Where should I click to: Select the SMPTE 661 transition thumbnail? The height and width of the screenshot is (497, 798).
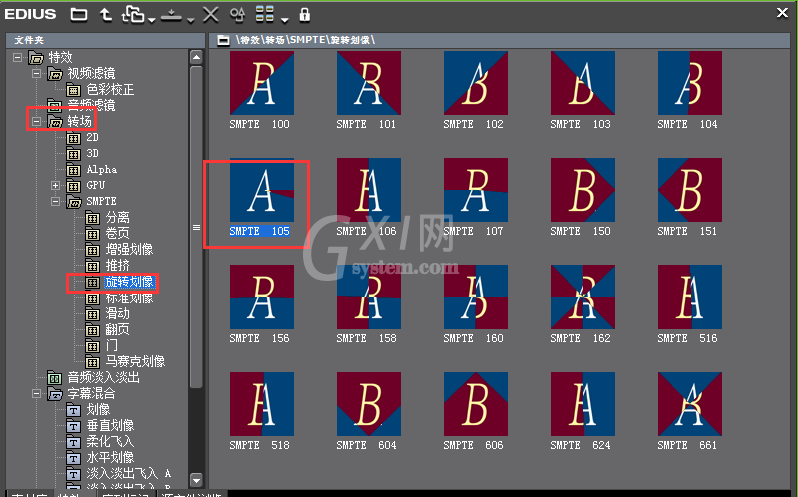tap(690, 404)
